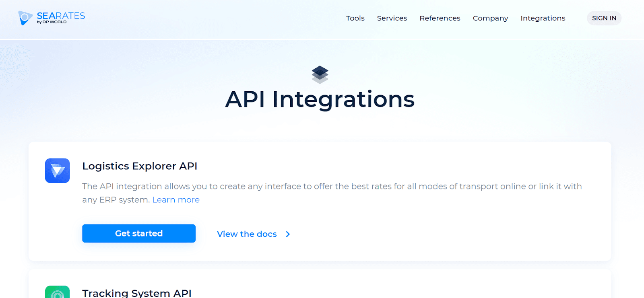Click the stacked layers icon above the heading
This screenshot has height=298, width=644.
click(320, 74)
